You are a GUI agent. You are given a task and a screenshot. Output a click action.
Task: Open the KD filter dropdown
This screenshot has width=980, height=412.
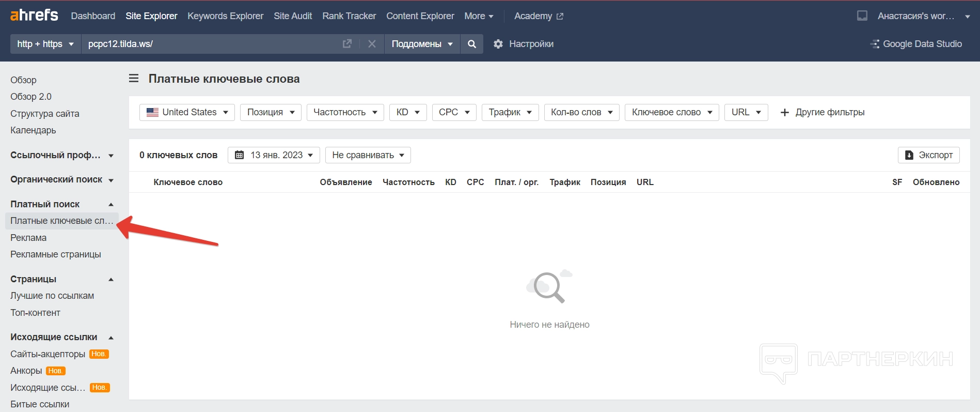click(408, 112)
